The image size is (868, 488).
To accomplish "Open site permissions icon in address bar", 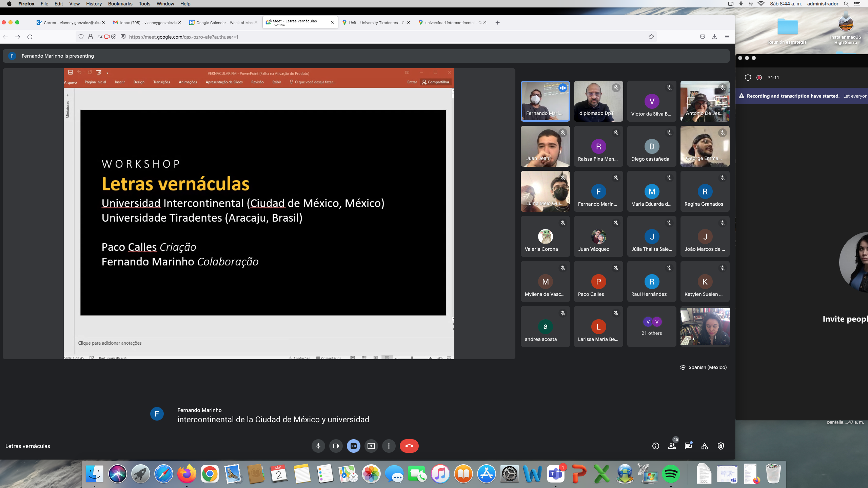I will pos(100,37).
